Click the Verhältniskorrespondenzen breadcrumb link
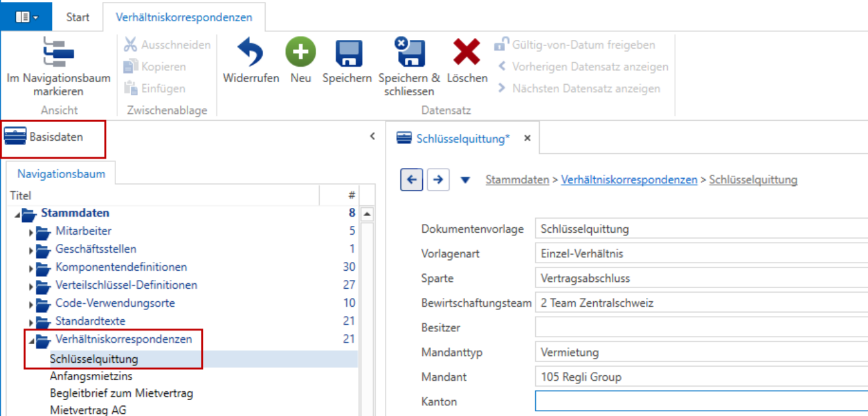 (x=629, y=179)
